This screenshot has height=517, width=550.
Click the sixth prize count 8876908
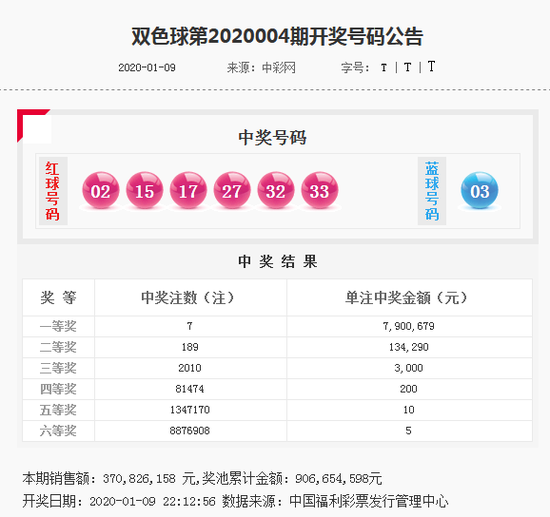coord(190,431)
